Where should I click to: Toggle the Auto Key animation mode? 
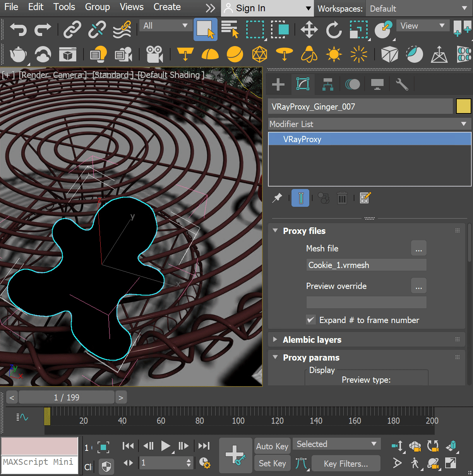pyautogui.click(x=272, y=446)
